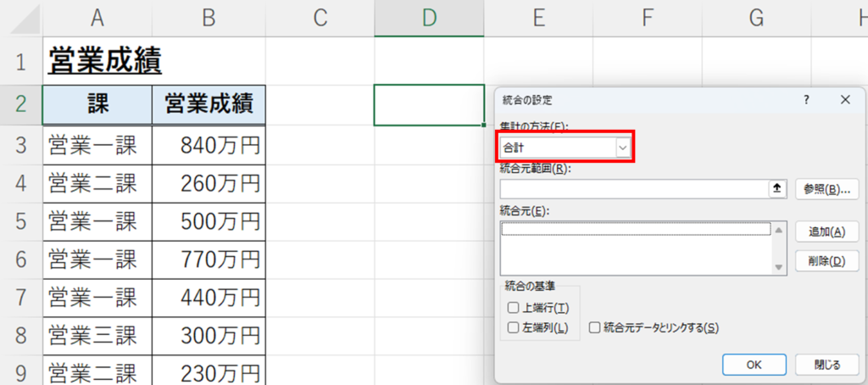Click the 追加(A) button
This screenshot has width=868, height=385.
pos(827,232)
